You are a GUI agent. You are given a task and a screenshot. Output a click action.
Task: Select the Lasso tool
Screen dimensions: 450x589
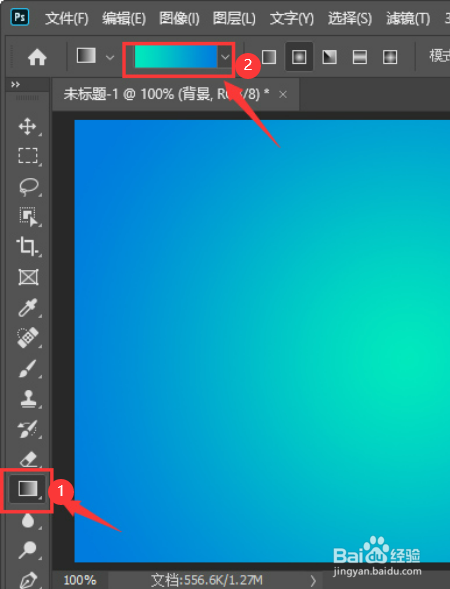[x=28, y=186]
